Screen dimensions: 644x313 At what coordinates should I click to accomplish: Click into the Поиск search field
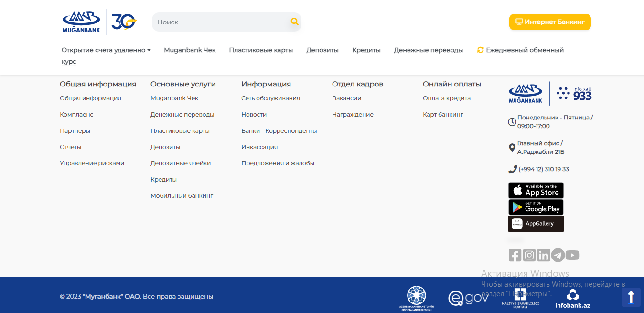tap(220, 22)
